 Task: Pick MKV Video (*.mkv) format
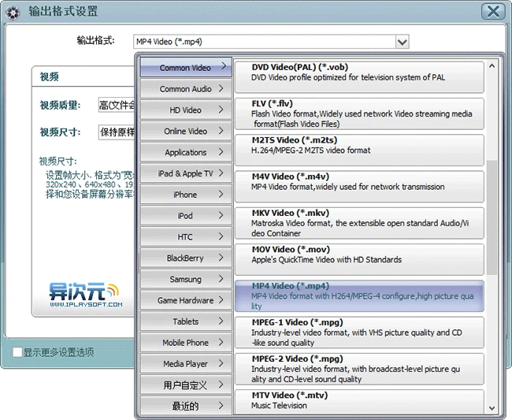359,223
